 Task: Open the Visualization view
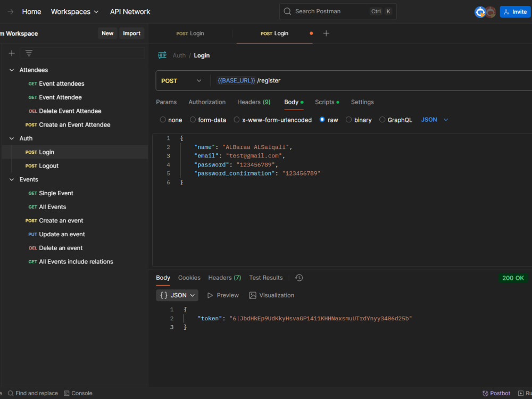point(271,295)
